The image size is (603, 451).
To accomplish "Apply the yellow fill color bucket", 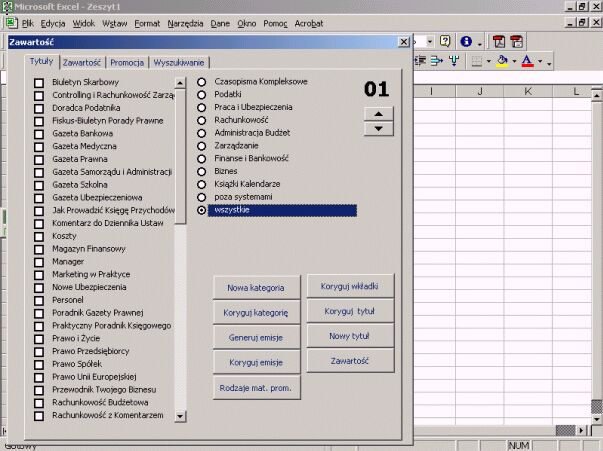I will pyautogui.click(x=503, y=62).
